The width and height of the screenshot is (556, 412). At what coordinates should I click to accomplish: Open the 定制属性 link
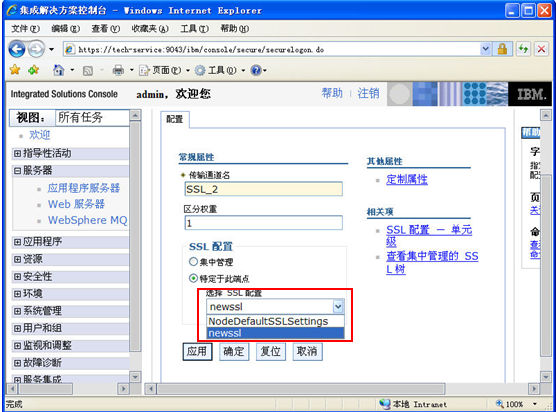coord(407,179)
